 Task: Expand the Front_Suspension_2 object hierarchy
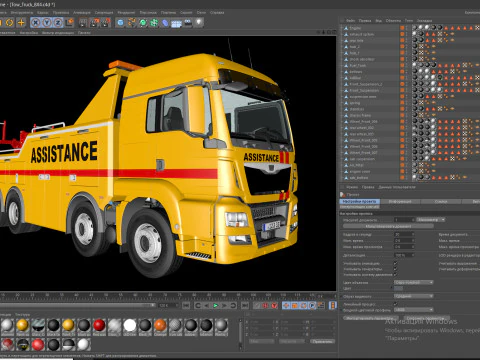point(342,84)
